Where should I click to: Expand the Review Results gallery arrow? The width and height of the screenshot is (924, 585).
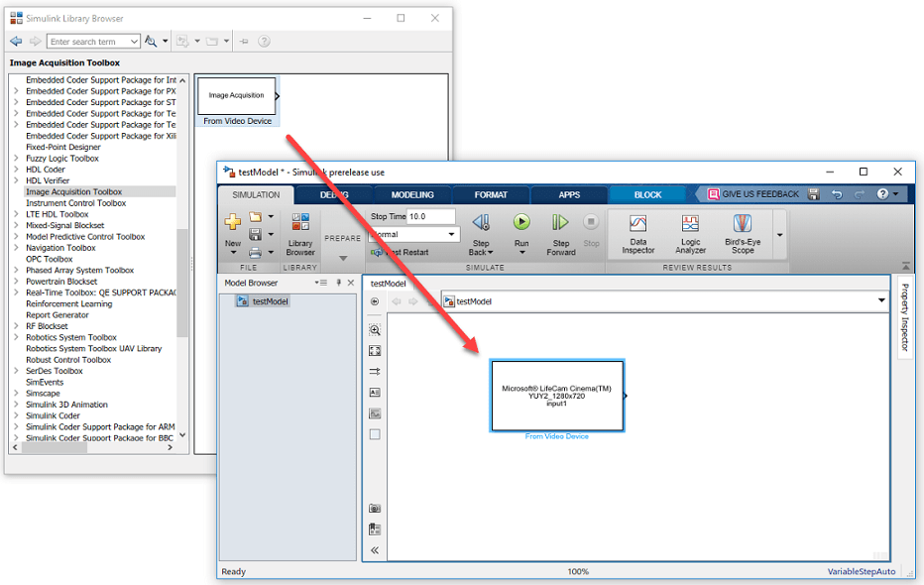pyautogui.click(x=779, y=235)
